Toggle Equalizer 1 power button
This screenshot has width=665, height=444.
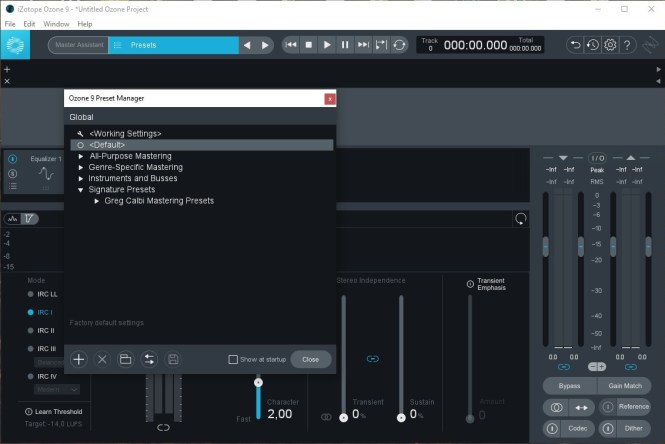[13, 159]
